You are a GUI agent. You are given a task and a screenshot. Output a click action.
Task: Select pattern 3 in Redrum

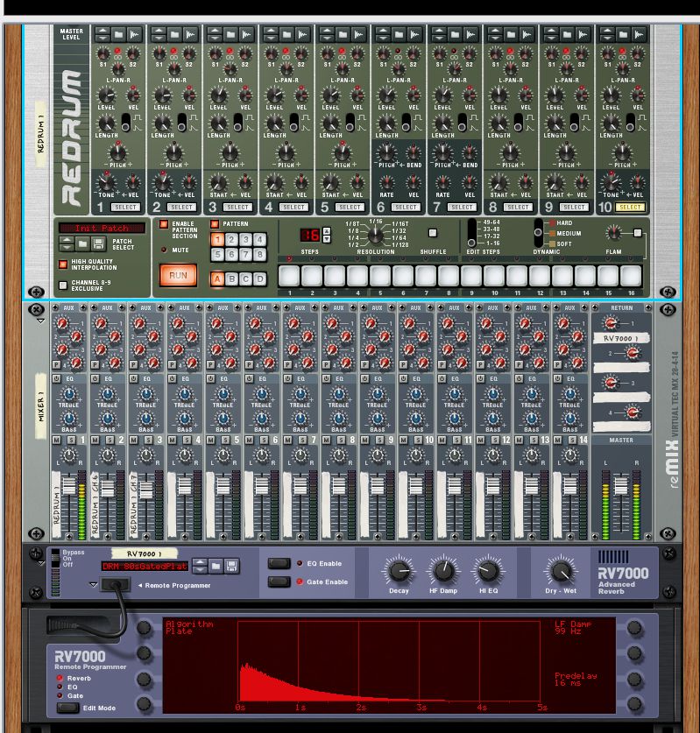point(246,240)
